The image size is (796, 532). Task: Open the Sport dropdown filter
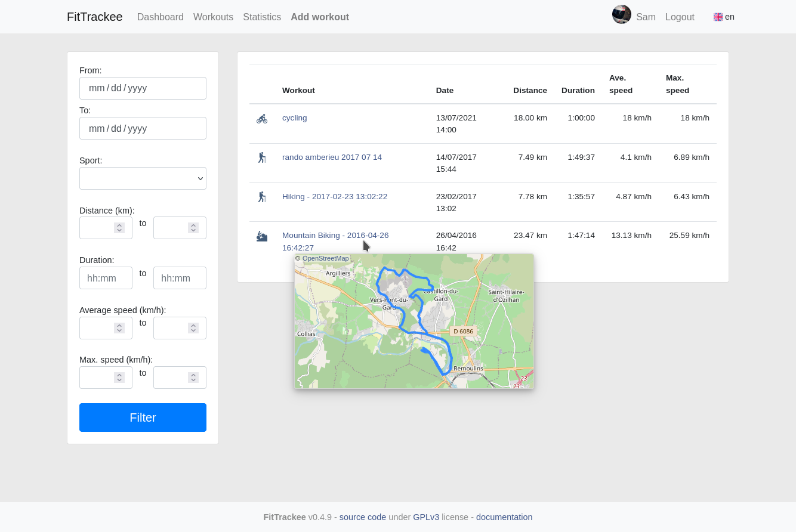pyautogui.click(x=143, y=178)
